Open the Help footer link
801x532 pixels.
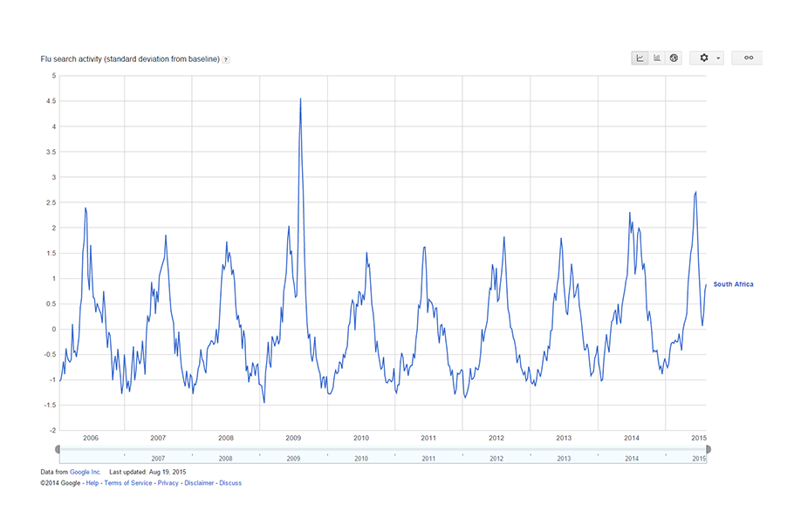92,482
